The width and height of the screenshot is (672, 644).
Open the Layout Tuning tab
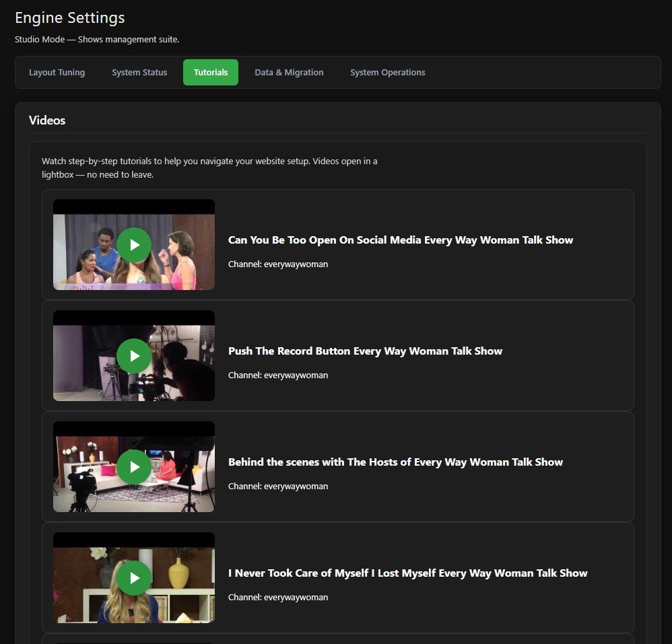click(57, 73)
